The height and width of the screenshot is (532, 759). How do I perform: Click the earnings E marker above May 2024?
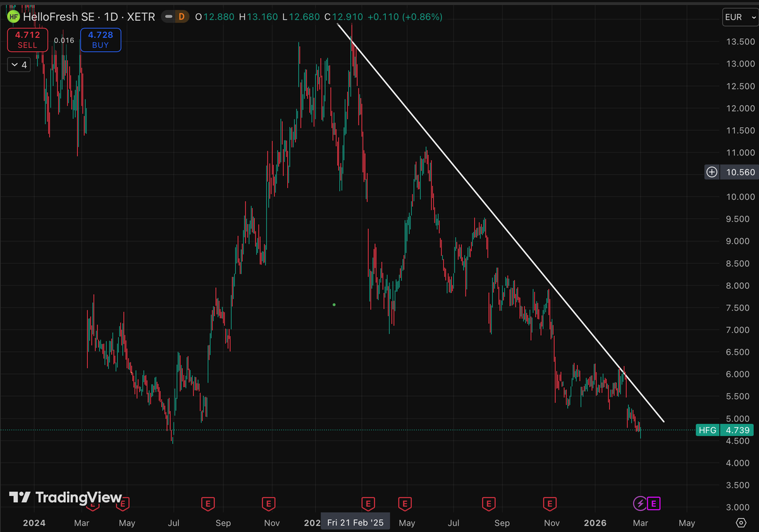pyautogui.click(x=124, y=504)
